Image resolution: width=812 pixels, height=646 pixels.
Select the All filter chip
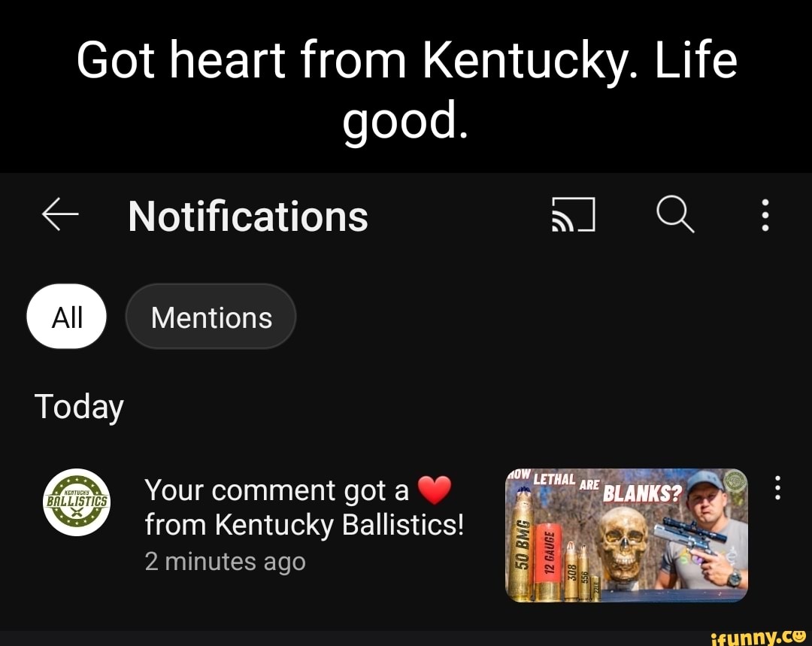67,317
